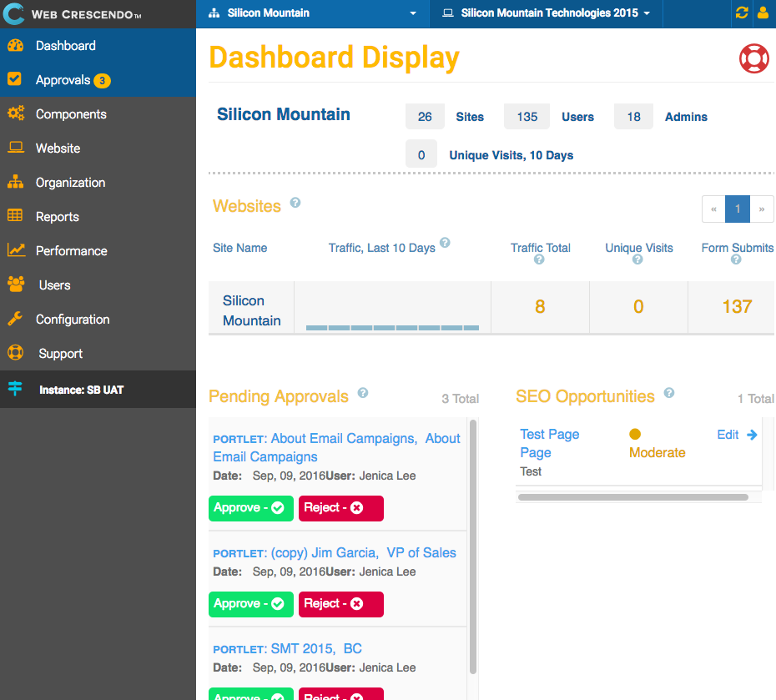This screenshot has width=776, height=700.
Task: Click the 26 Sites count
Action: pos(425,117)
